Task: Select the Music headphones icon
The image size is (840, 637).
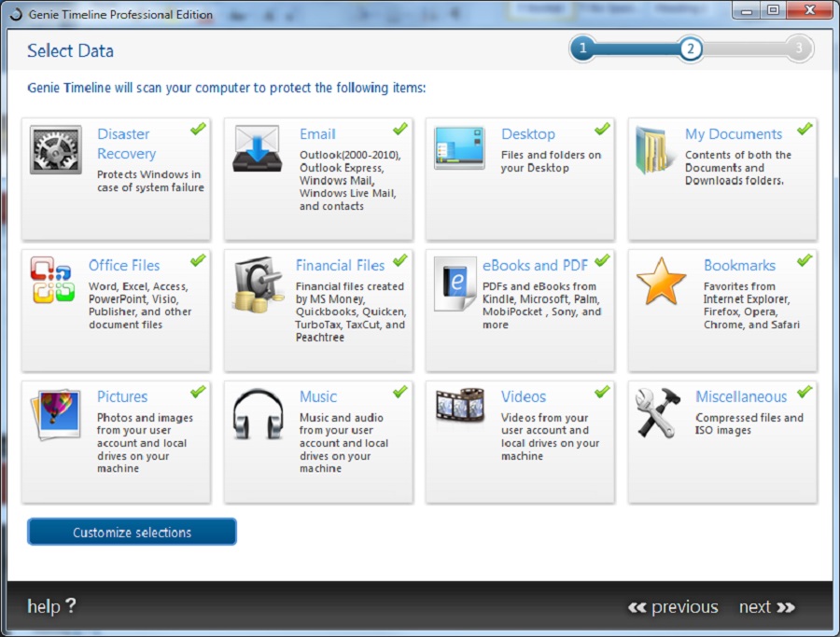Action: (x=258, y=412)
